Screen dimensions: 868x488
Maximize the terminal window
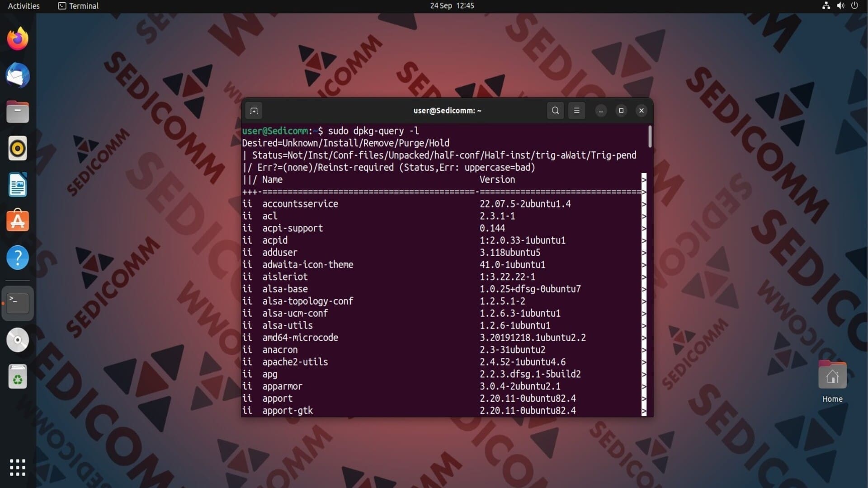click(621, 111)
